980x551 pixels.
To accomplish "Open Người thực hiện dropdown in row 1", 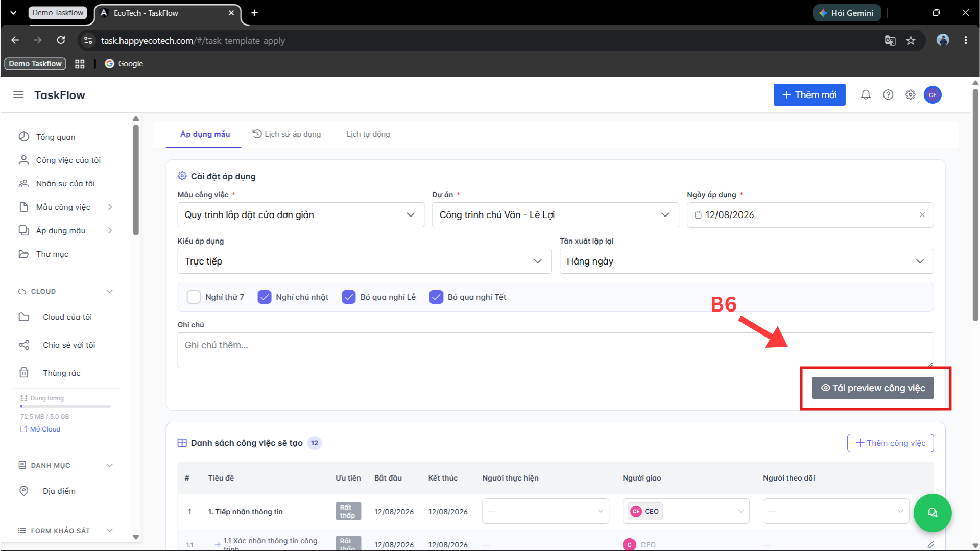I will pyautogui.click(x=545, y=511).
